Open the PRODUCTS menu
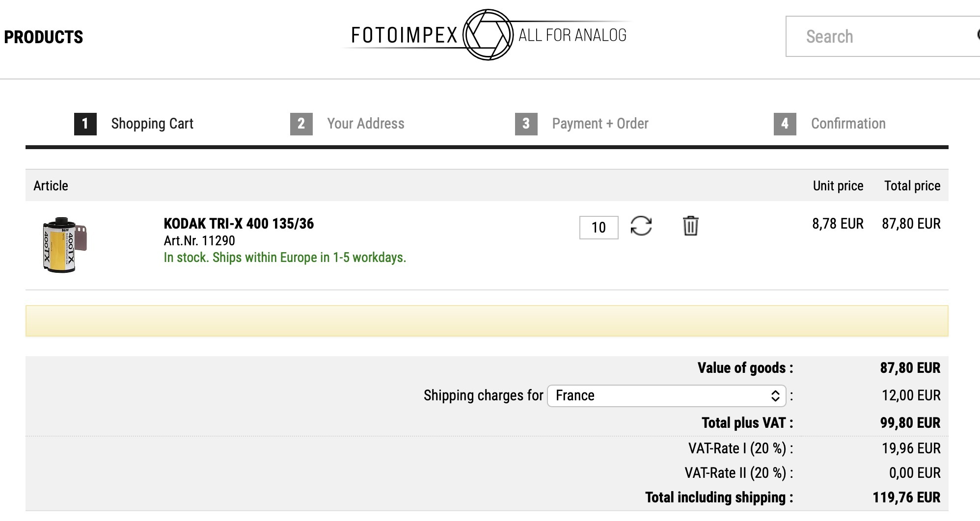This screenshot has height=521, width=980. 44,37
